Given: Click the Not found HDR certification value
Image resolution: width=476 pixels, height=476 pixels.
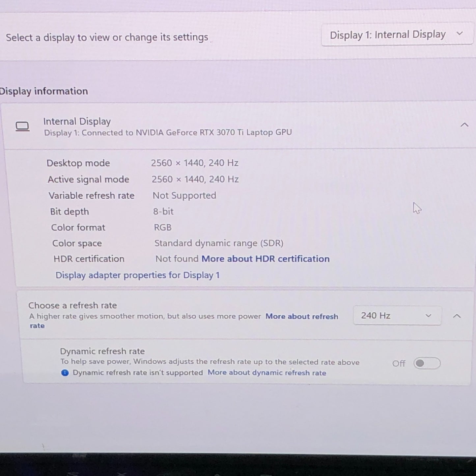Looking at the screenshot, I should pyautogui.click(x=177, y=259).
